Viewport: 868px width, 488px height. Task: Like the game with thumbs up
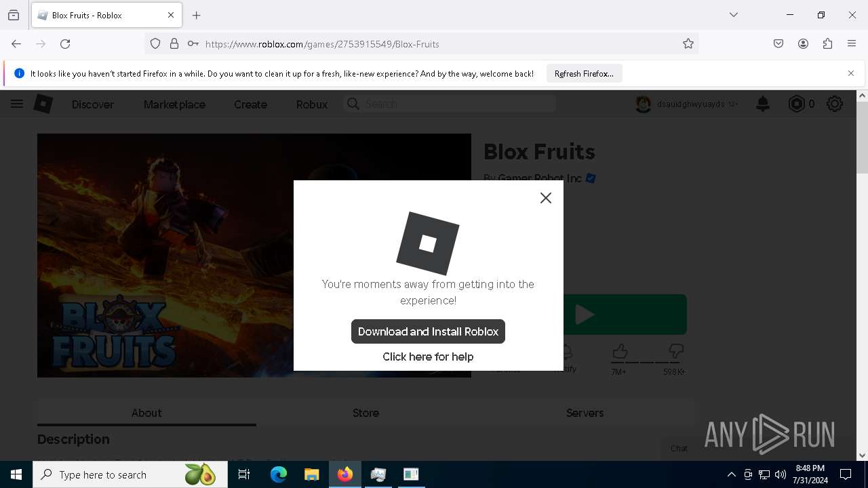click(x=620, y=351)
